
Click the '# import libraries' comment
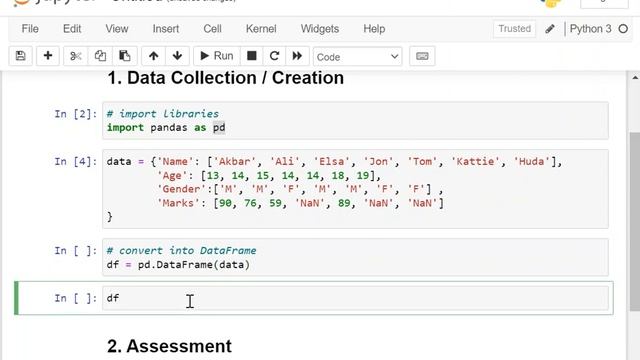(x=163, y=114)
